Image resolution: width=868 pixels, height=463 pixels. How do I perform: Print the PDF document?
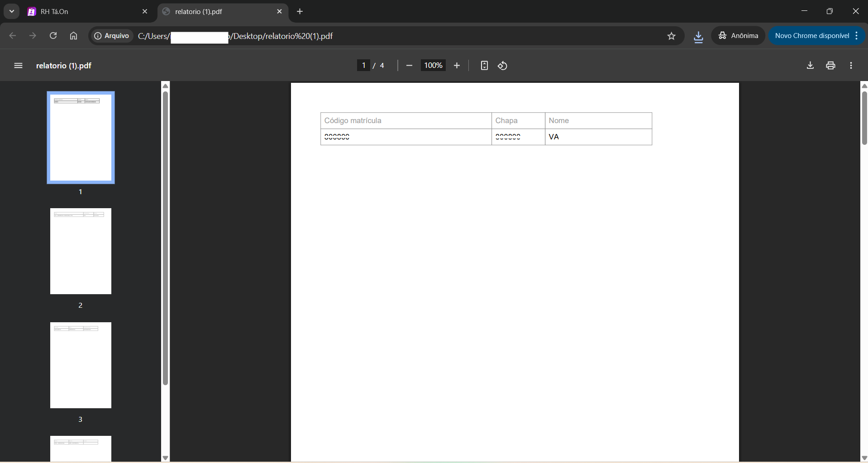[x=830, y=66]
